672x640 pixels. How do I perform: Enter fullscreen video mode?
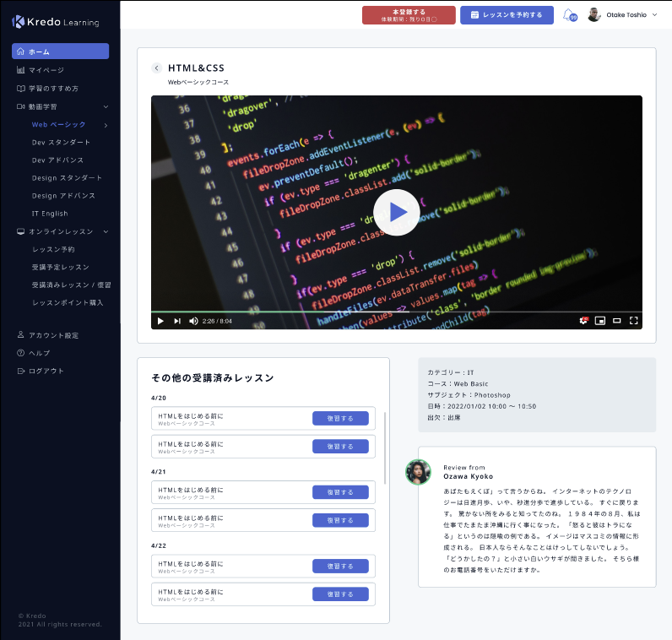click(x=633, y=321)
